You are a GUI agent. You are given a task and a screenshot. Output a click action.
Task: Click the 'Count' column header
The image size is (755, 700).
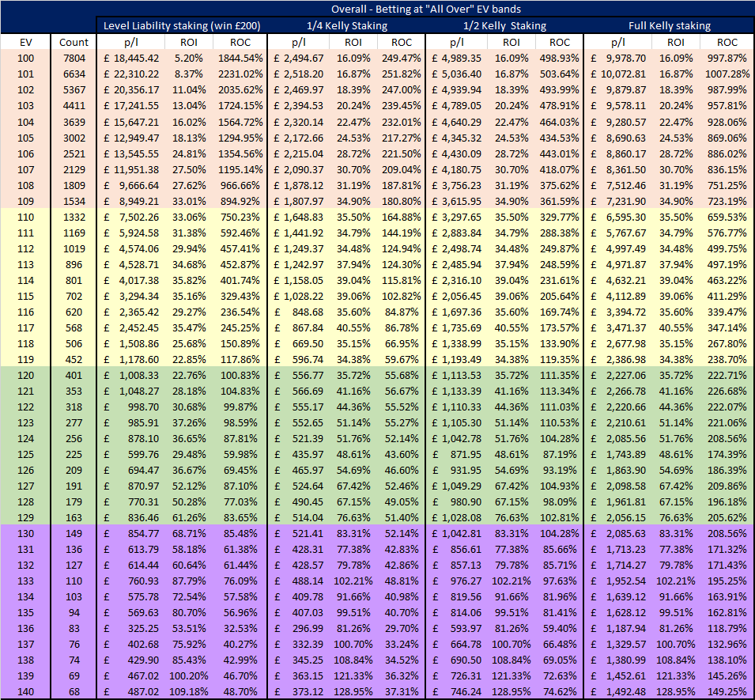click(x=74, y=43)
